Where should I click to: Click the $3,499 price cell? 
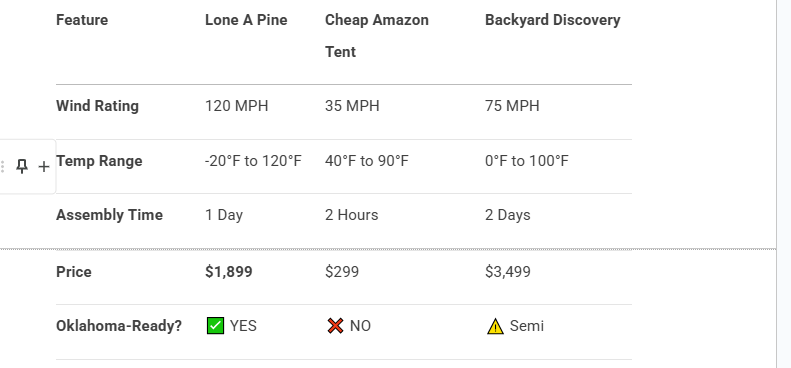507,272
